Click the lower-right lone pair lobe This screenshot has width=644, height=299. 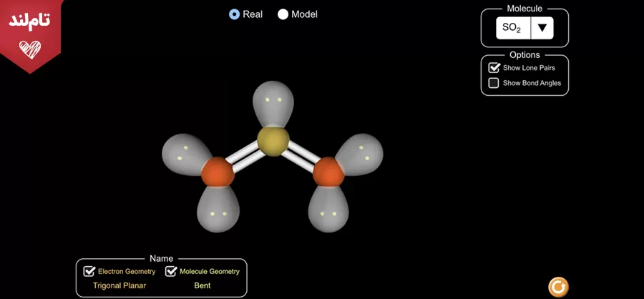(329, 212)
